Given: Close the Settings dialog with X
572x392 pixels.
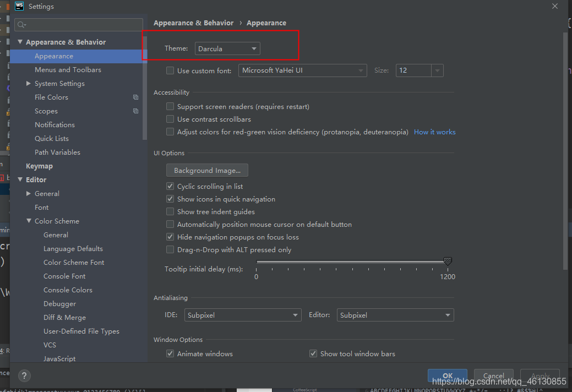Looking at the screenshot, I should (555, 6).
